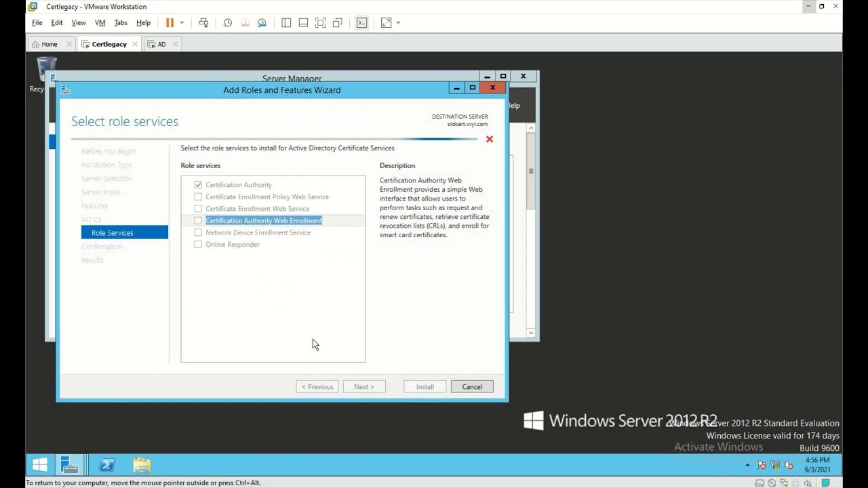This screenshot has width=868, height=488.
Task: Click VMware hard disk status icon
Action: pyautogui.click(x=759, y=483)
